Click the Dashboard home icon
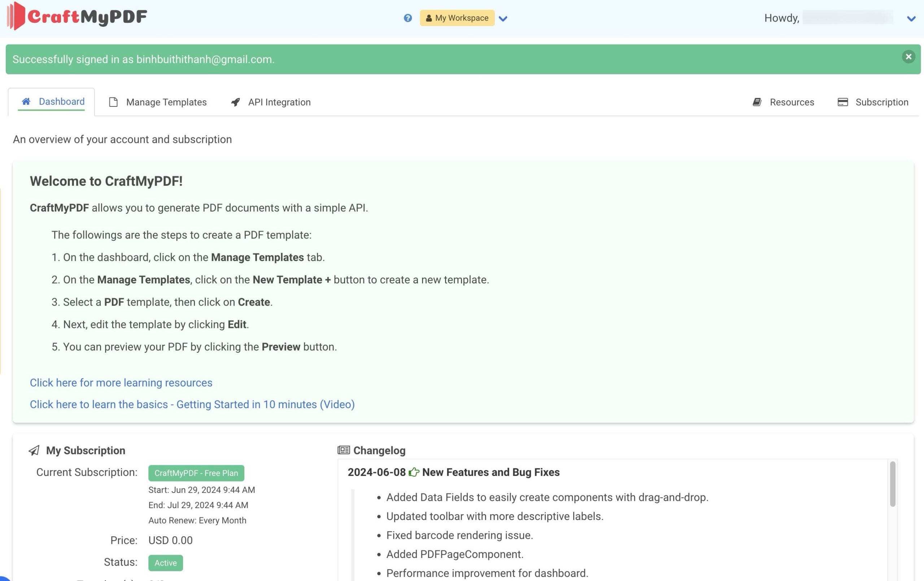This screenshot has height=581, width=924. (x=26, y=101)
